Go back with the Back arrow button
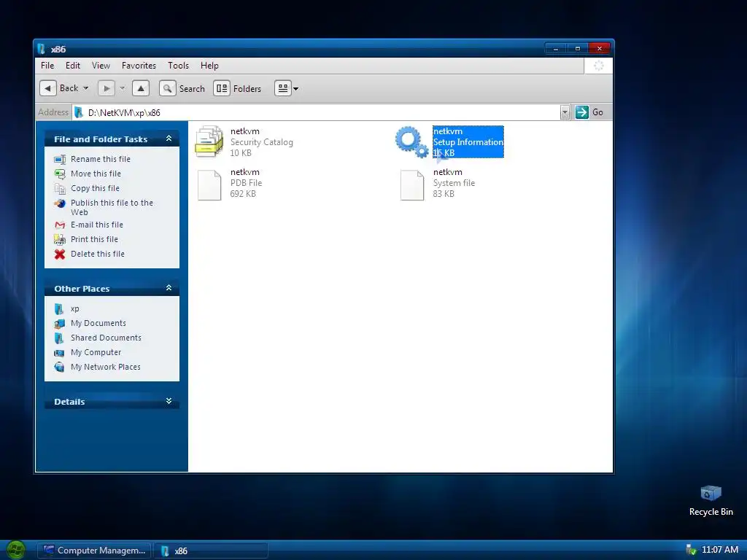 pyautogui.click(x=48, y=88)
